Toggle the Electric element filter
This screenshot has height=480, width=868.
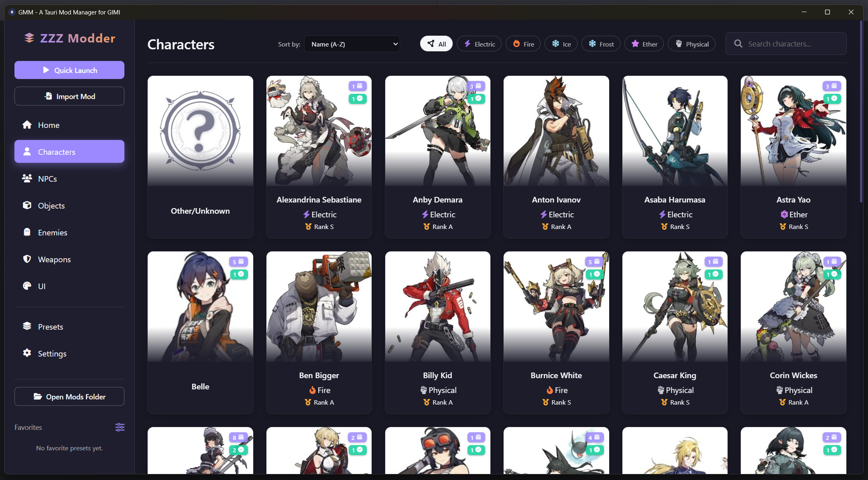pos(479,43)
